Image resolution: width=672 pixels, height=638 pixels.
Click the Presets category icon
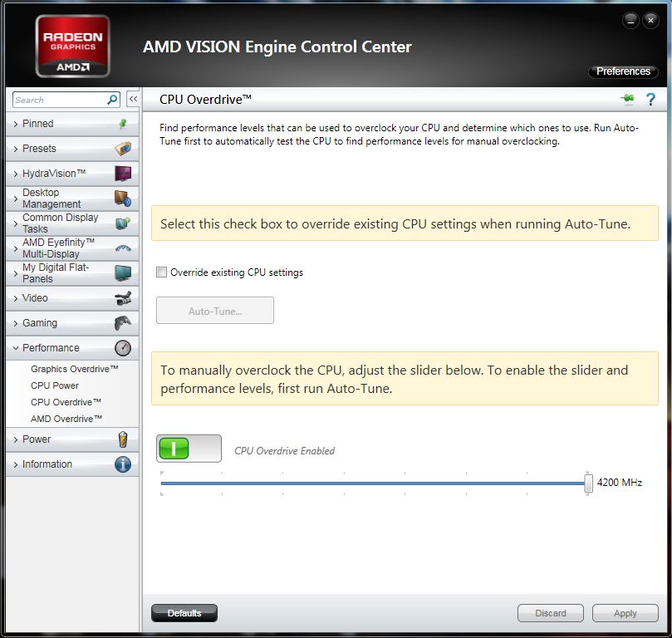[123, 149]
